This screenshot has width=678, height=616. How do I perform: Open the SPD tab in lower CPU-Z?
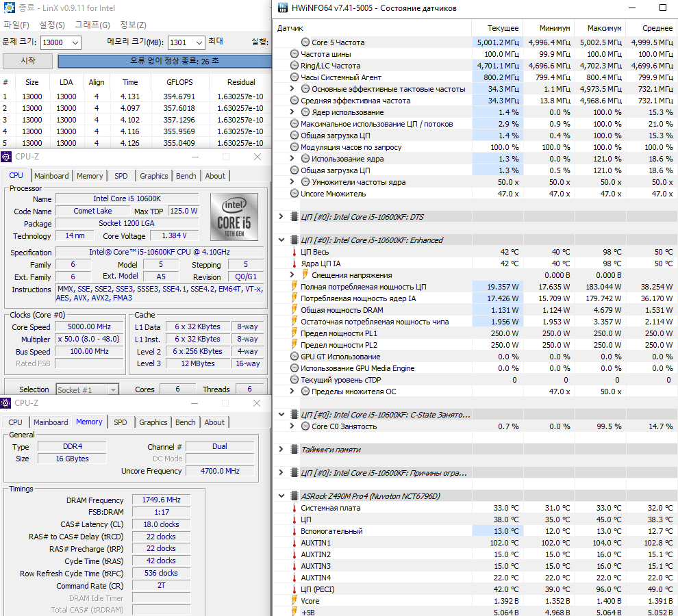coord(121,422)
